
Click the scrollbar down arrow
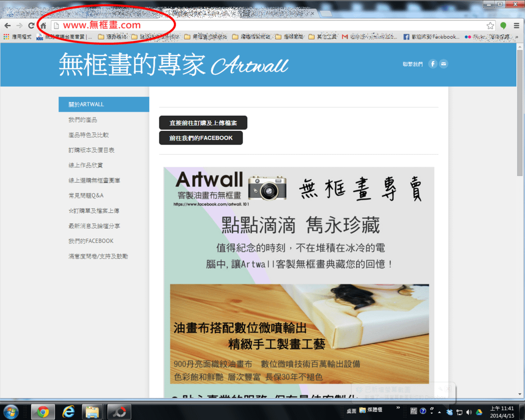(x=520, y=394)
